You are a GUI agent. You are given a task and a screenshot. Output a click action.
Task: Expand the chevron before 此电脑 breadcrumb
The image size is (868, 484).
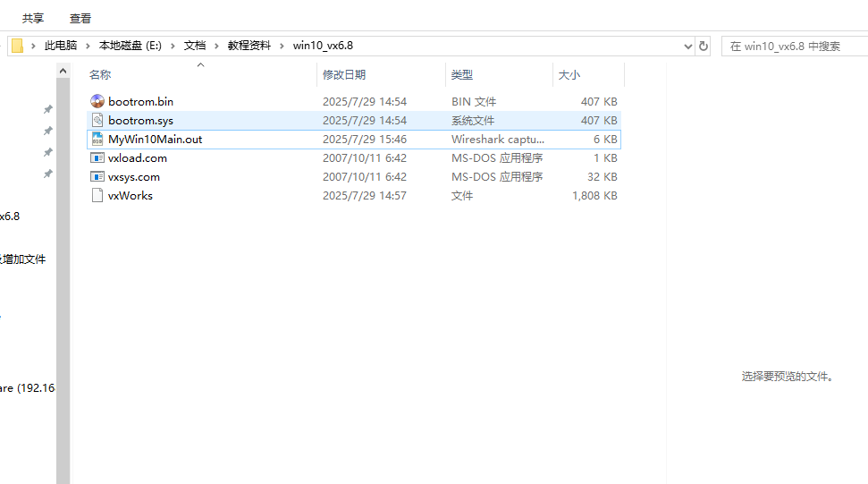[33, 46]
